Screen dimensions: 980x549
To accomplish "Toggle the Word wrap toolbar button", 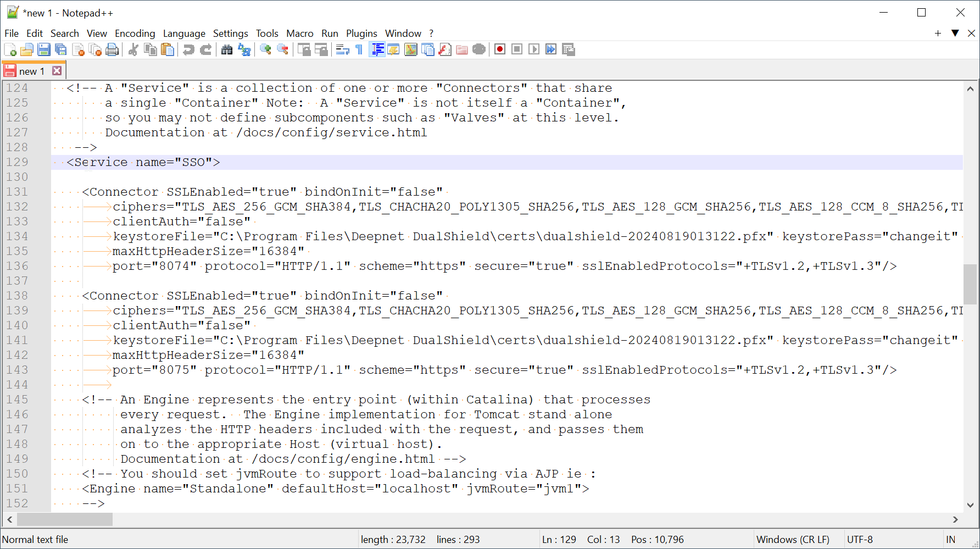I will point(343,49).
